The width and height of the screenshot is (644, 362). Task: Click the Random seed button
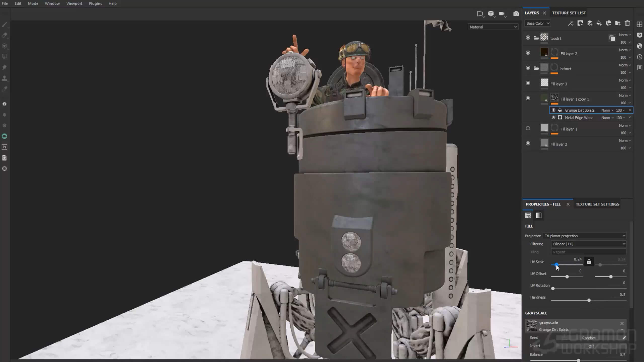[x=589, y=338]
